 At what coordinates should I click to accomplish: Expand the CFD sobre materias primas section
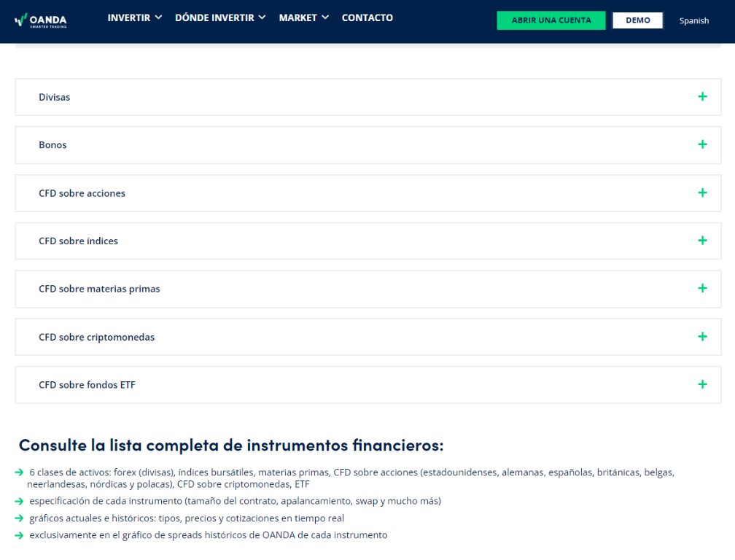click(x=702, y=288)
